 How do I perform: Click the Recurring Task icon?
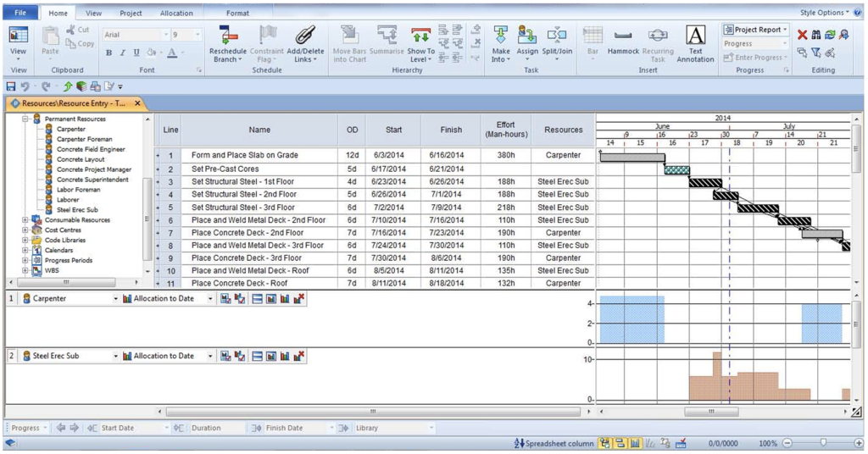click(658, 36)
